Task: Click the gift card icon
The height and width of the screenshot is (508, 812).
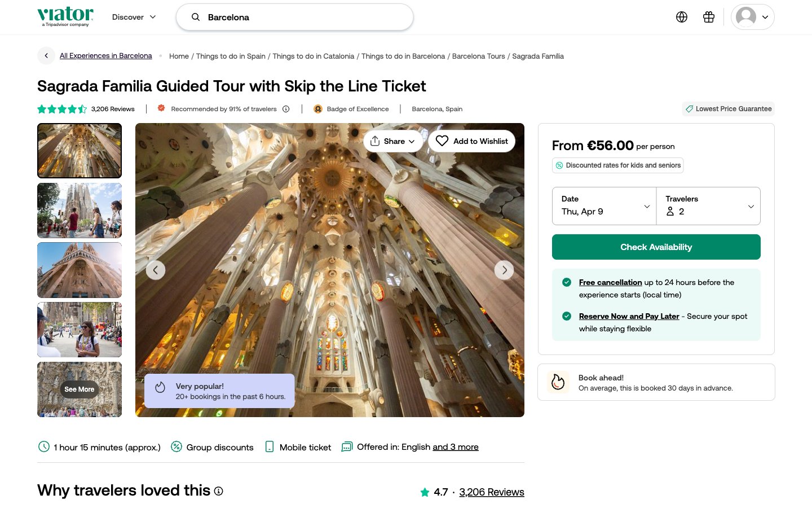Action: [x=709, y=17]
